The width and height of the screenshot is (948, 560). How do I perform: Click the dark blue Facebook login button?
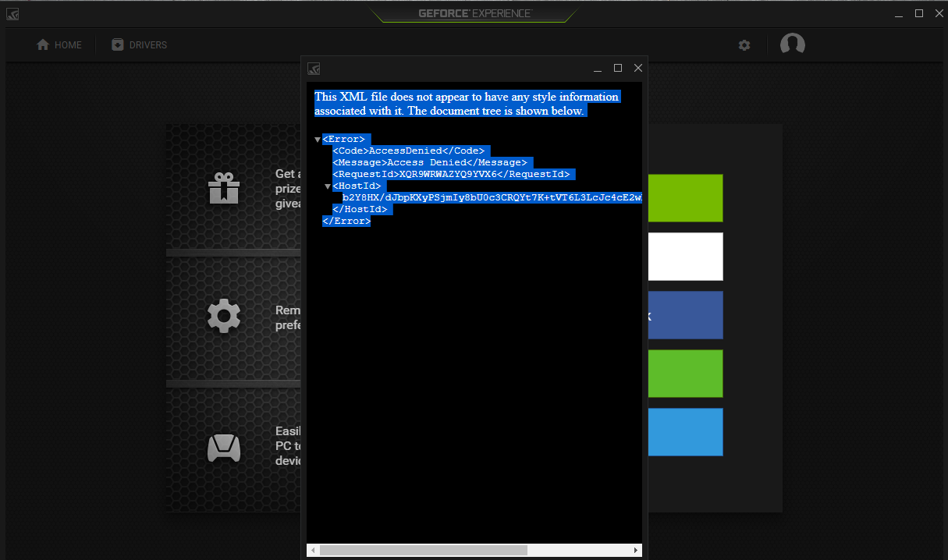(685, 315)
